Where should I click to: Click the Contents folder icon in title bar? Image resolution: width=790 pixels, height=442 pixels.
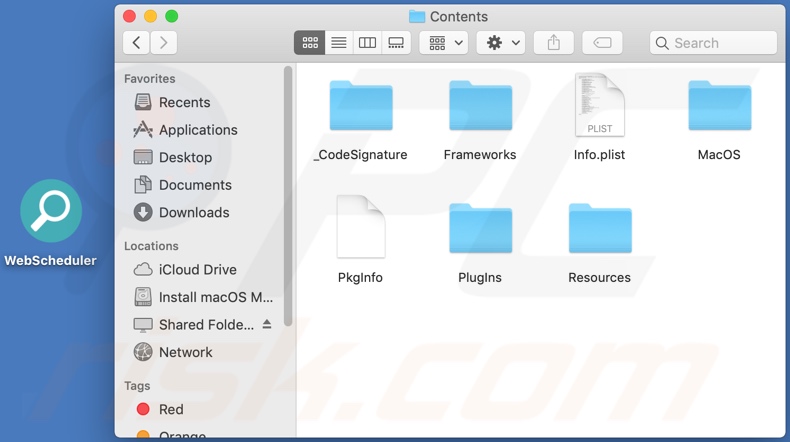417,17
